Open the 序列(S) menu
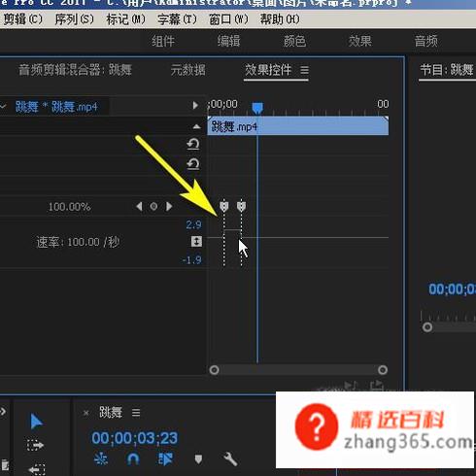The height and width of the screenshot is (476, 476). coord(74,19)
